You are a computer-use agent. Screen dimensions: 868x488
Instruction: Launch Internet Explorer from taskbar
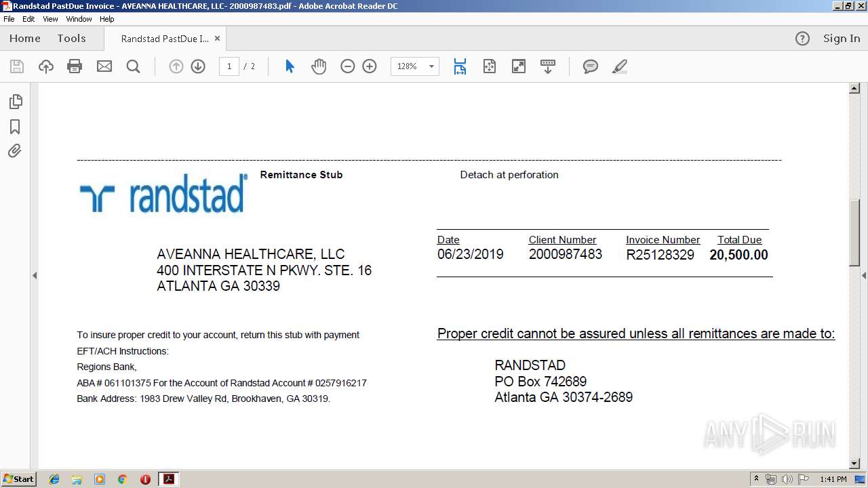[x=54, y=479]
